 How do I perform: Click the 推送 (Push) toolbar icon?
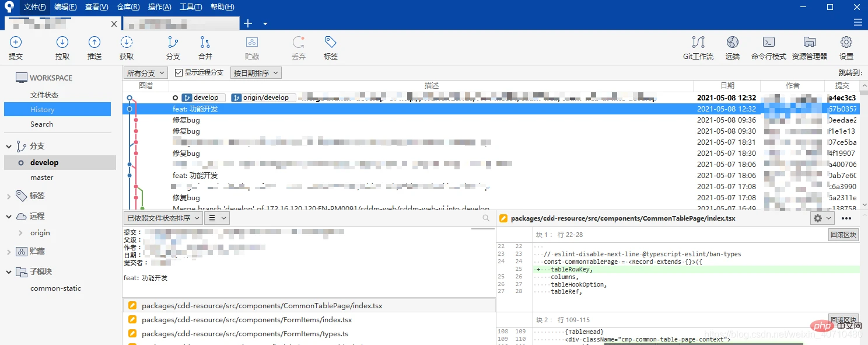coord(94,43)
